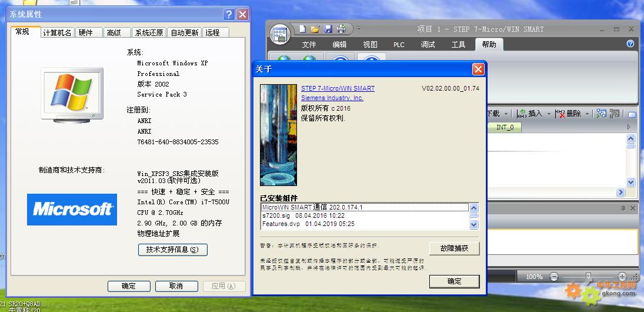Select the MicroWIN SMART 通信 component row
The height and width of the screenshot is (312, 644).
[x=365, y=207]
